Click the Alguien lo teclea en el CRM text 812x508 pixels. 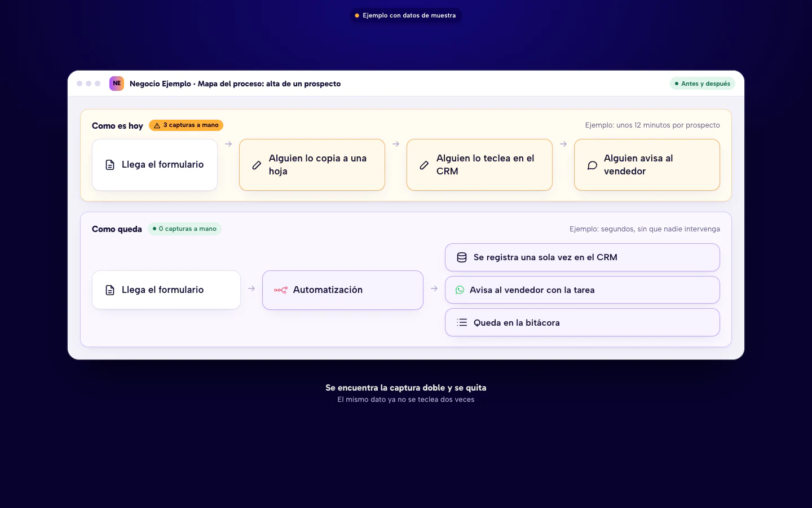tap(485, 165)
